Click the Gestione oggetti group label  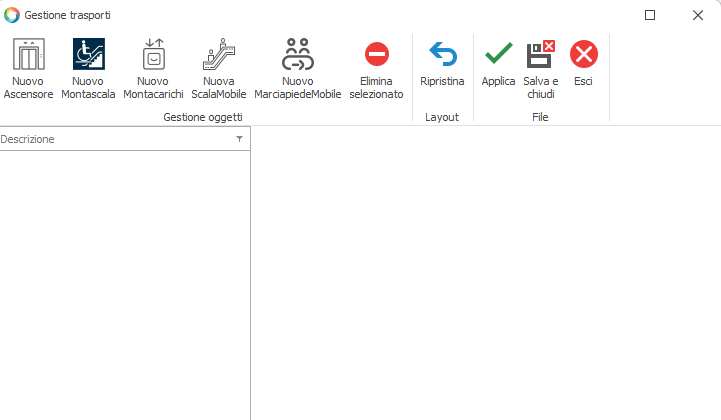pos(203,117)
